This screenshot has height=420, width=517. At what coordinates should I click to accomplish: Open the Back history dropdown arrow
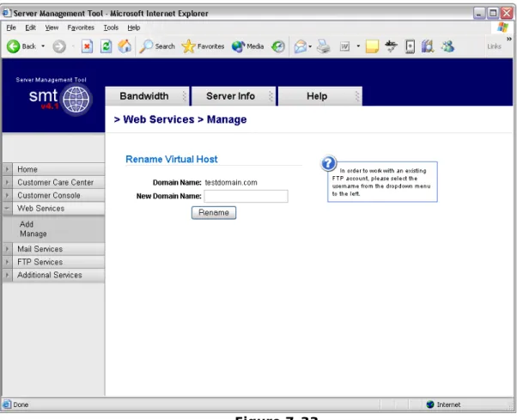(x=43, y=46)
